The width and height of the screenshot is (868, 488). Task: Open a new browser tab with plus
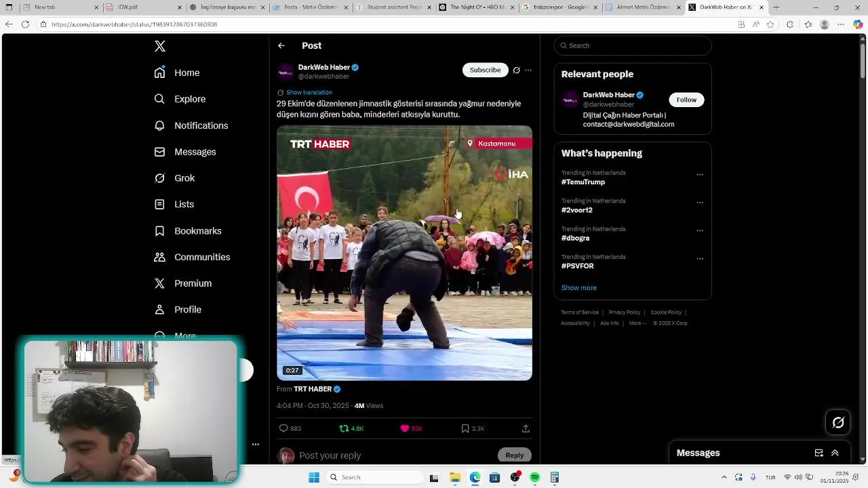pyautogui.click(x=776, y=7)
